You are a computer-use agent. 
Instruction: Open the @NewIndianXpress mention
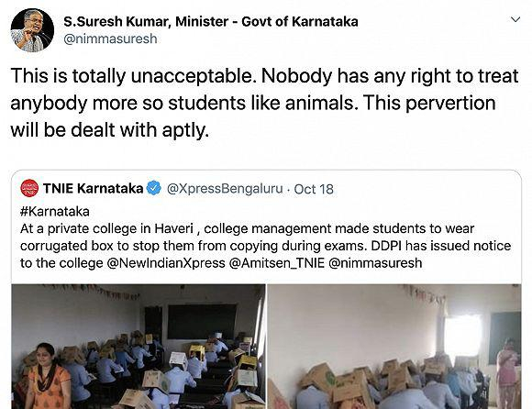166,263
